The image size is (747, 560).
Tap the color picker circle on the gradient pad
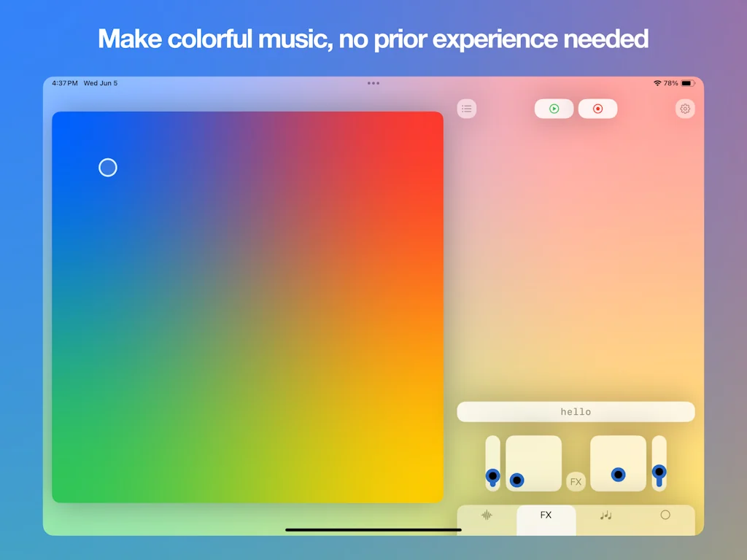108,168
